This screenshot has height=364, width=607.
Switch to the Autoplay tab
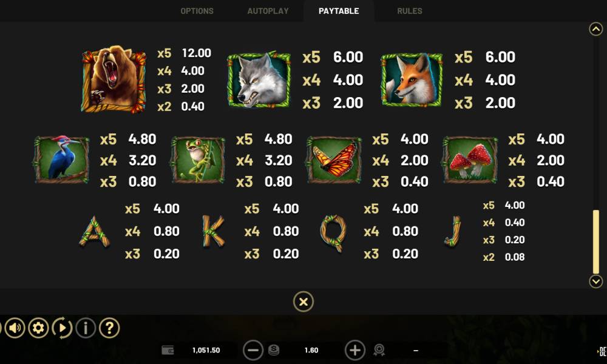point(268,11)
